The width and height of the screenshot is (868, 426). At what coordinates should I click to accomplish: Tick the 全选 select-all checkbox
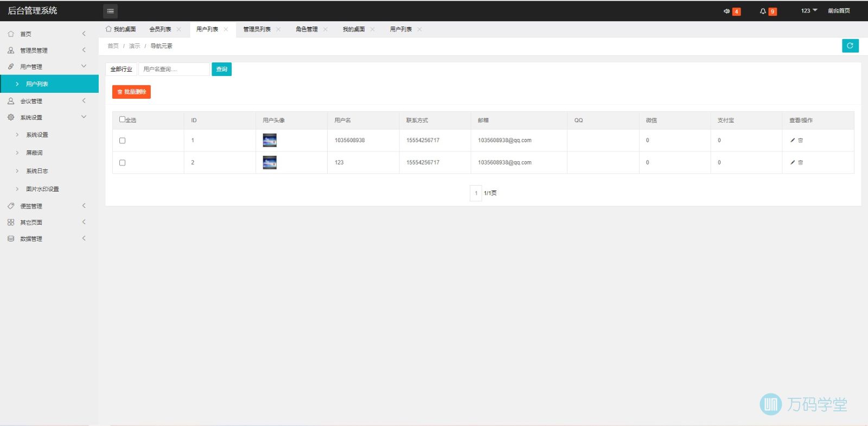[x=122, y=119]
